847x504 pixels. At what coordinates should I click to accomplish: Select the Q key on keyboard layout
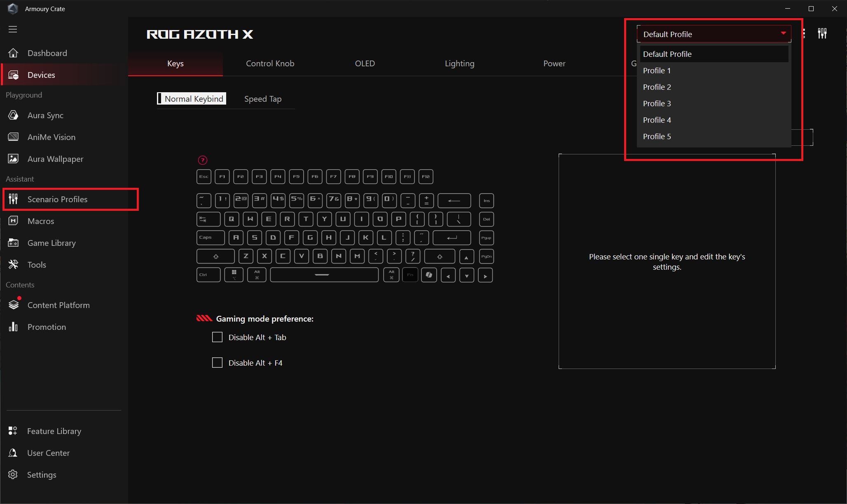point(232,219)
